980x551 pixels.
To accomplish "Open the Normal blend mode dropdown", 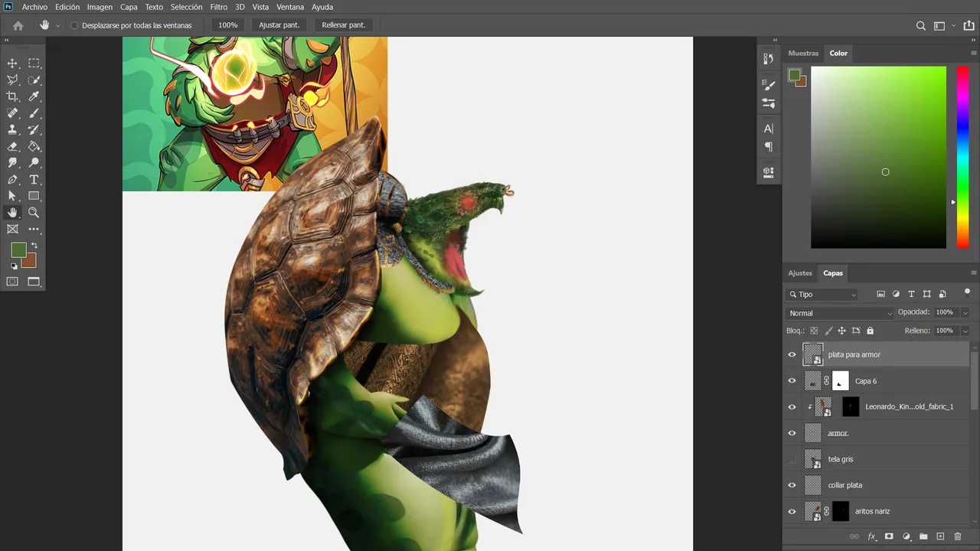I will click(x=840, y=313).
